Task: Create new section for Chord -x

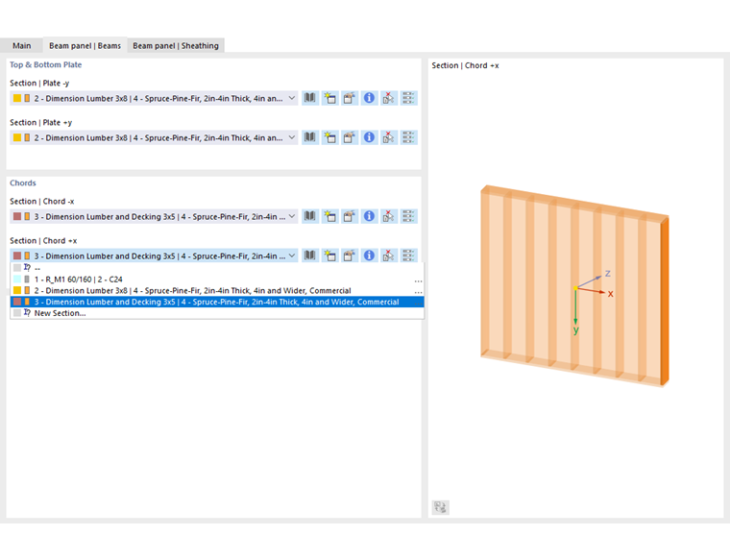Action: [x=330, y=216]
